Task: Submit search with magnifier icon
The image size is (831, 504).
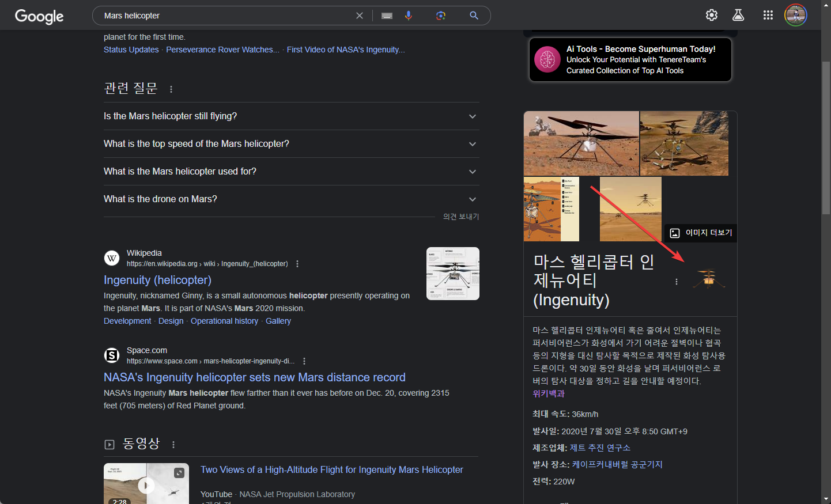Action: [x=474, y=16]
